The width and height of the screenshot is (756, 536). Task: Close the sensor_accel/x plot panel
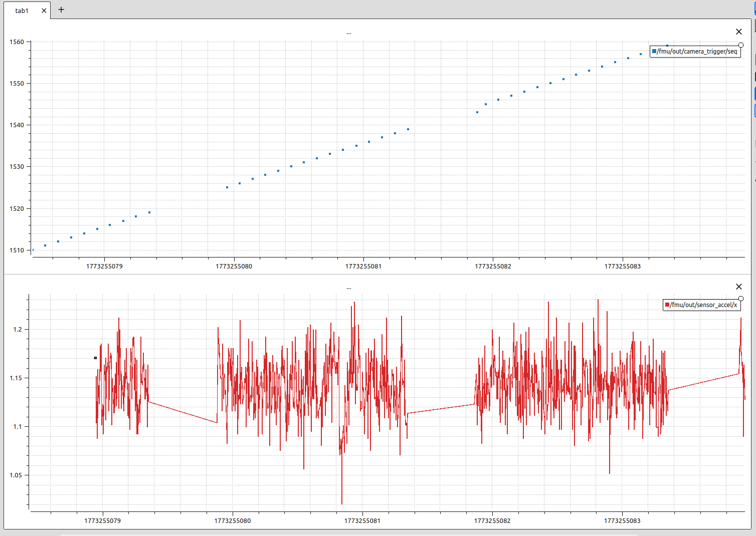(x=738, y=287)
